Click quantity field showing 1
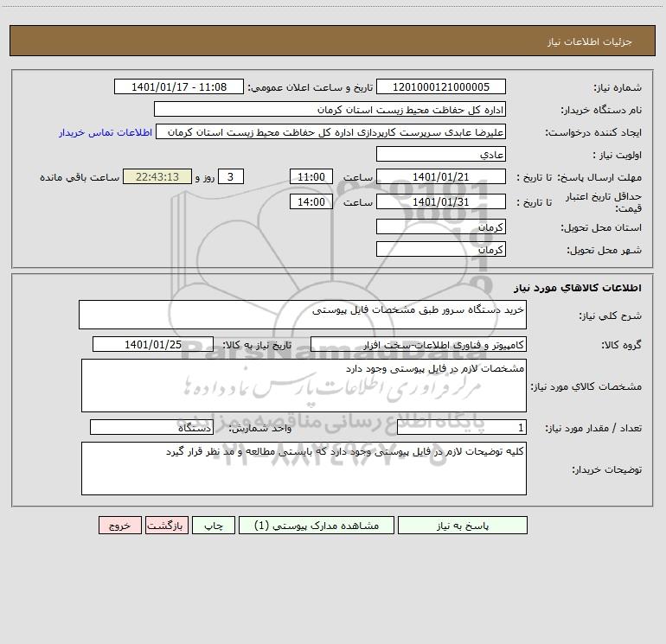 tap(462, 427)
